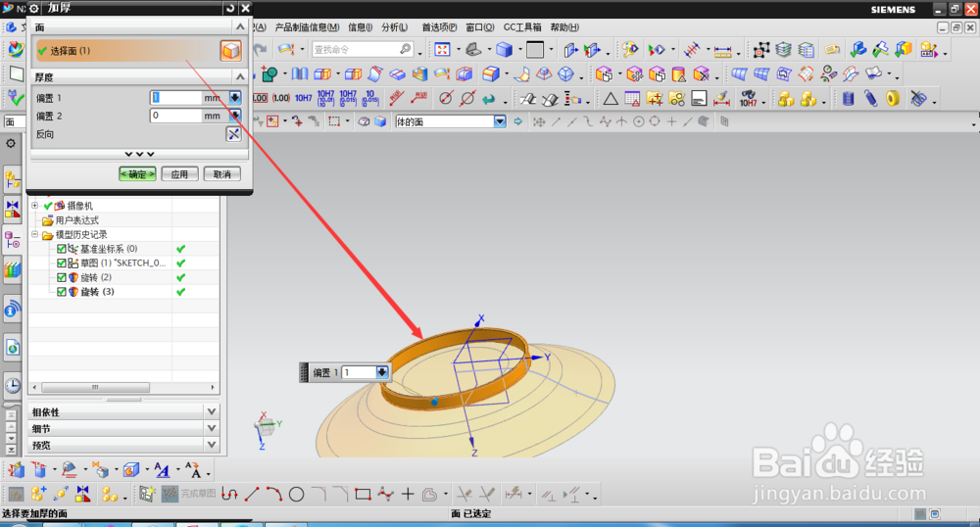Image resolution: width=980 pixels, height=527 pixels.
Task: Click the 完成草图 finish sketch button
Action: pos(189,494)
